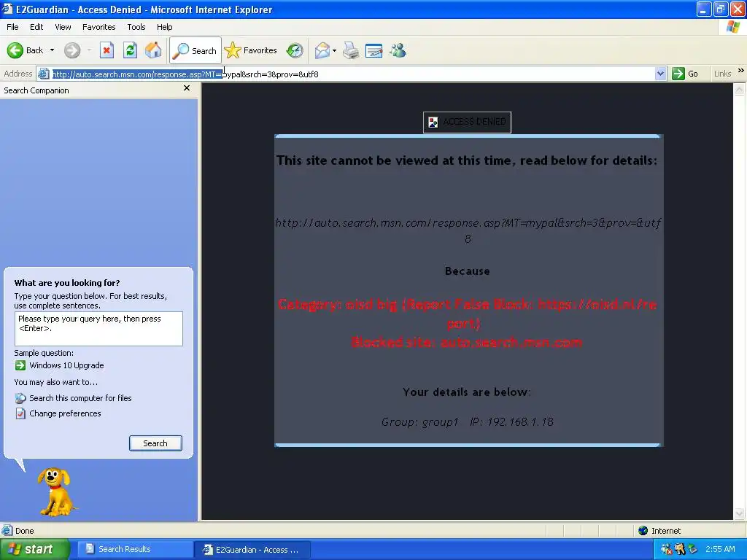Viewport: 747px width, 560px height.
Task: Click inside the Address bar URL field
Action: tap(352, 74)
